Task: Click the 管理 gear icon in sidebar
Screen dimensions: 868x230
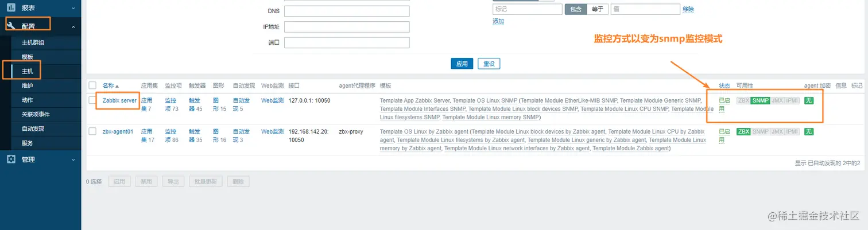Action: tap(11, 159)
